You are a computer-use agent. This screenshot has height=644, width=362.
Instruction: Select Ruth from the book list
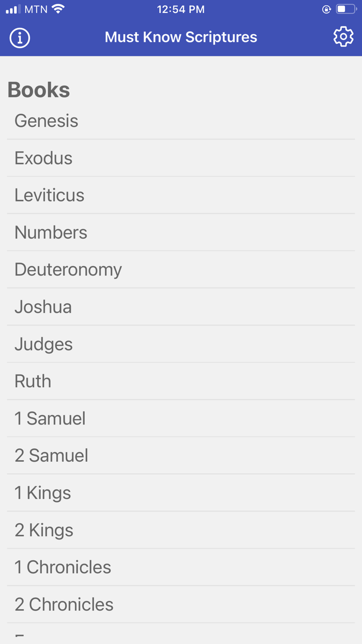pyautogui.click(x=33, y=381)
